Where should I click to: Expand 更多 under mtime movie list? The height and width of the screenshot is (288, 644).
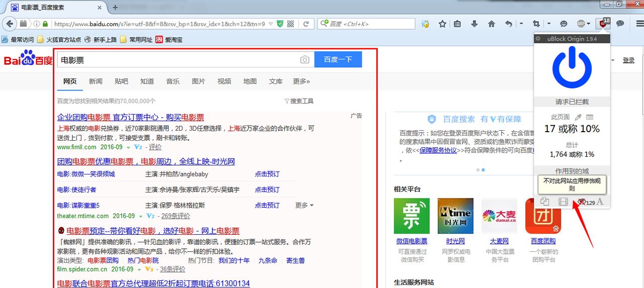pyautogui.click(x=304, y=205)
